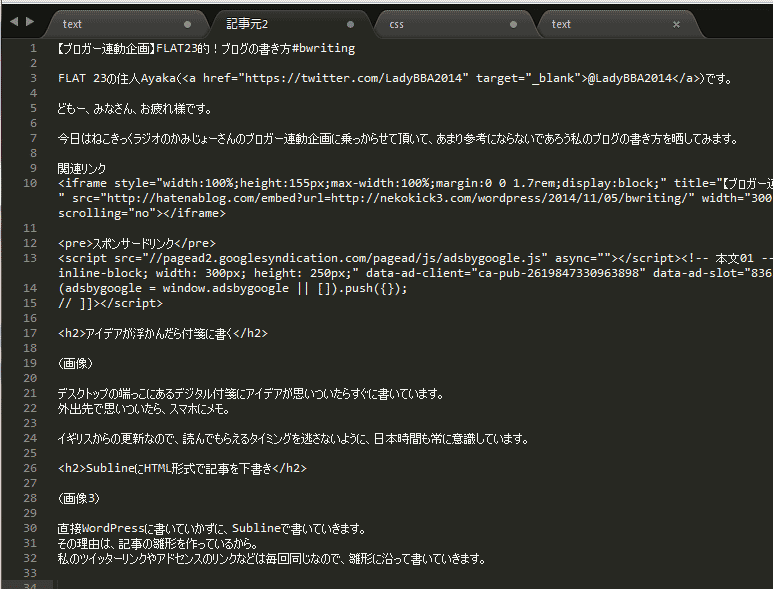This screenshot has width=773, height=589.
Task: Click the '関連リンク' line
Action: click(x=82, y=169)
